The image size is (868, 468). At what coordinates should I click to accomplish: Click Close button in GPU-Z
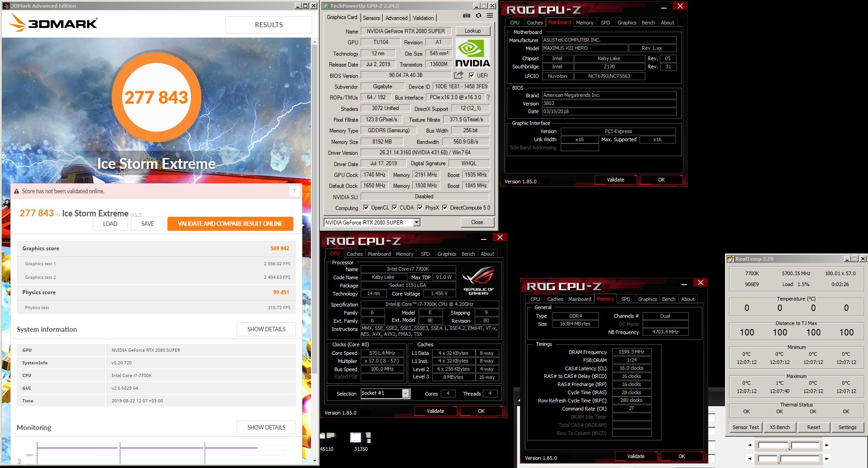tap(477, 222)
